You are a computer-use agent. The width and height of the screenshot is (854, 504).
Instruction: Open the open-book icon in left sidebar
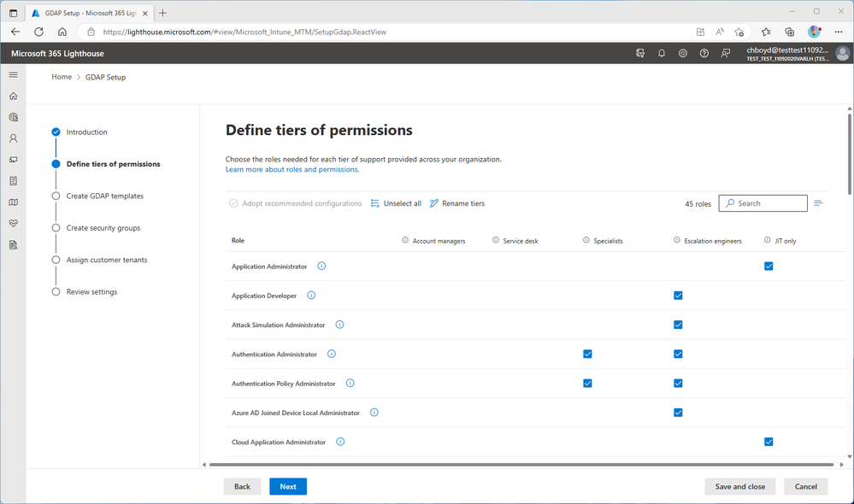click(x=14, y=202)
